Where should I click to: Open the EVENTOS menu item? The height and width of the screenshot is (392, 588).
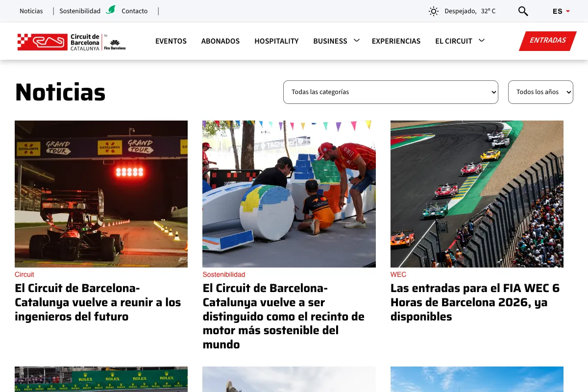tap(171, 41)
